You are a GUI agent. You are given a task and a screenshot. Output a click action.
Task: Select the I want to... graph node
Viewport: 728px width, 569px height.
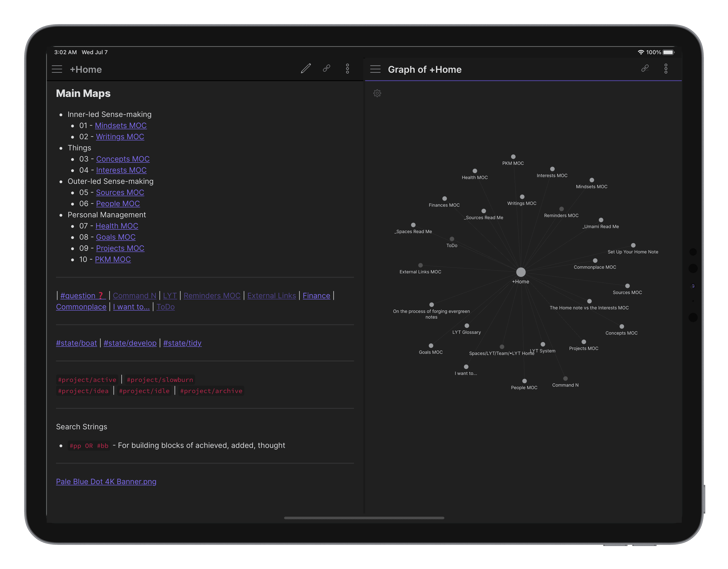point(466,367)
